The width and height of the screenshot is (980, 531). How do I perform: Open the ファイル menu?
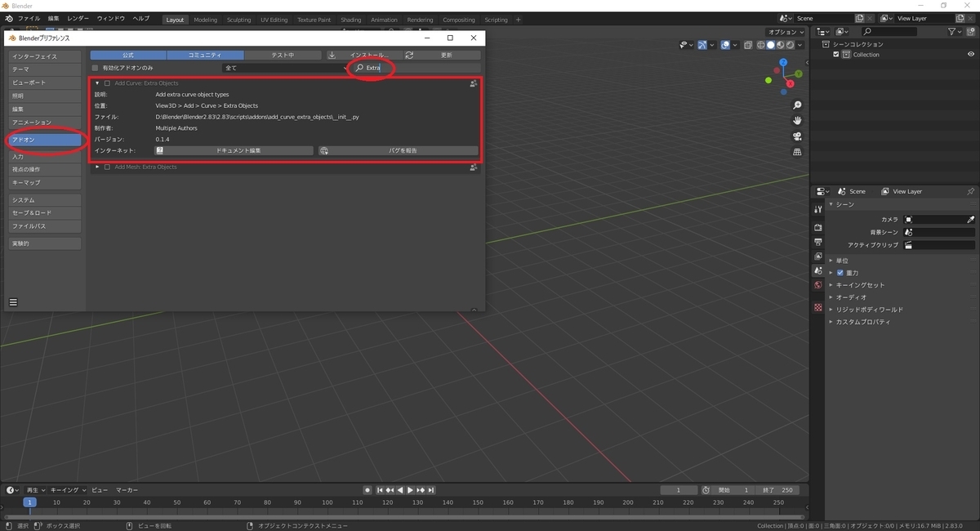coord(29,18)
